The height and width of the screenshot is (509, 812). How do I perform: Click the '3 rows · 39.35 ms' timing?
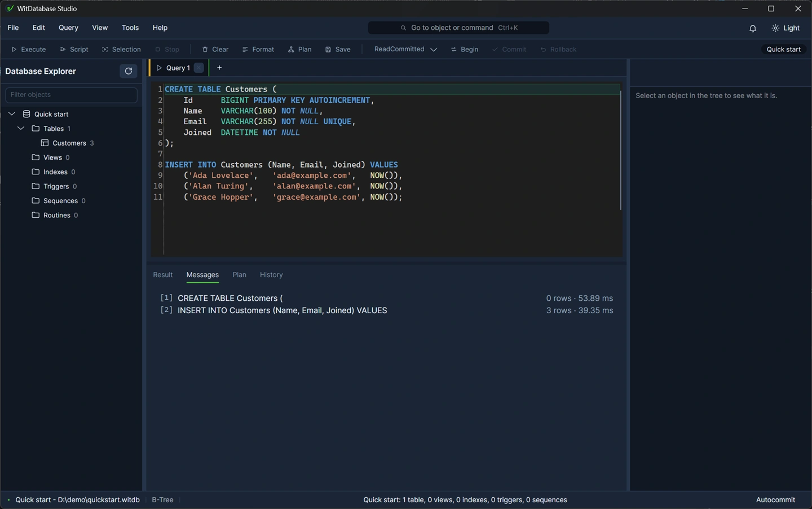pyautogui.click(x=579, y=310)
